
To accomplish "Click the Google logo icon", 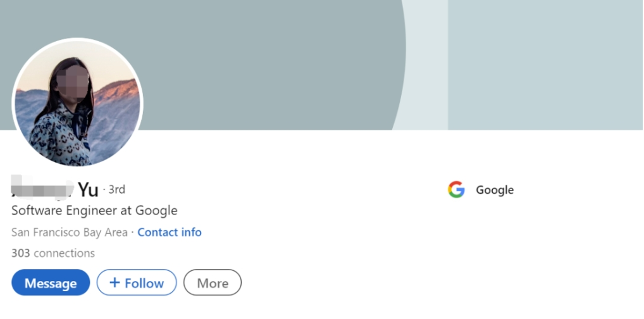I will (x=456, y=190).
